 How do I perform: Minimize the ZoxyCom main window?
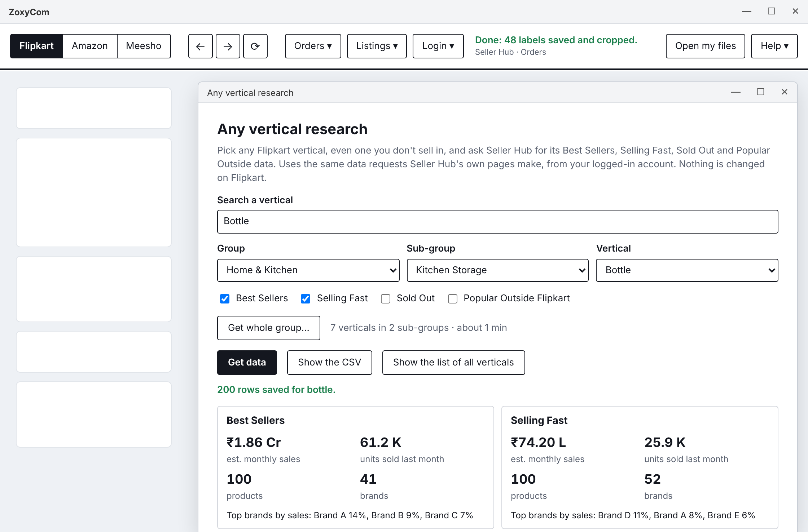pyautogui.click(x=747, y=12)
